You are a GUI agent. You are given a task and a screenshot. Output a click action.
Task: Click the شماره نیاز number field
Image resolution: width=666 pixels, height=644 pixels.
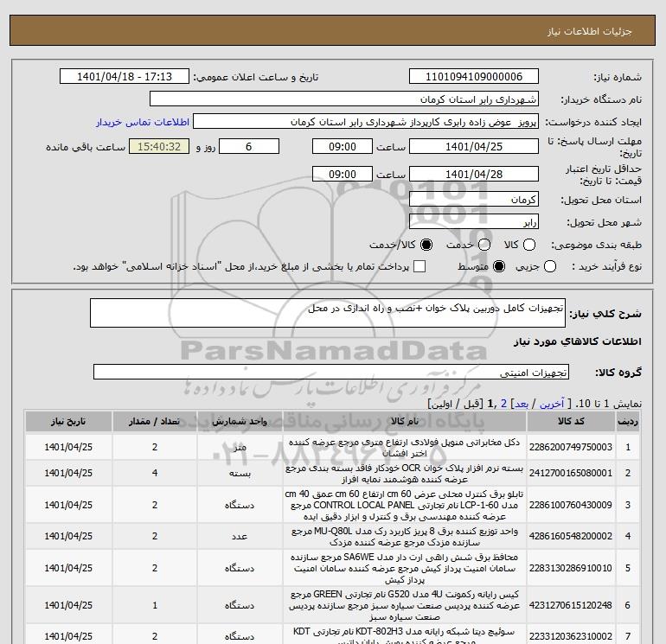click(474, 76)
